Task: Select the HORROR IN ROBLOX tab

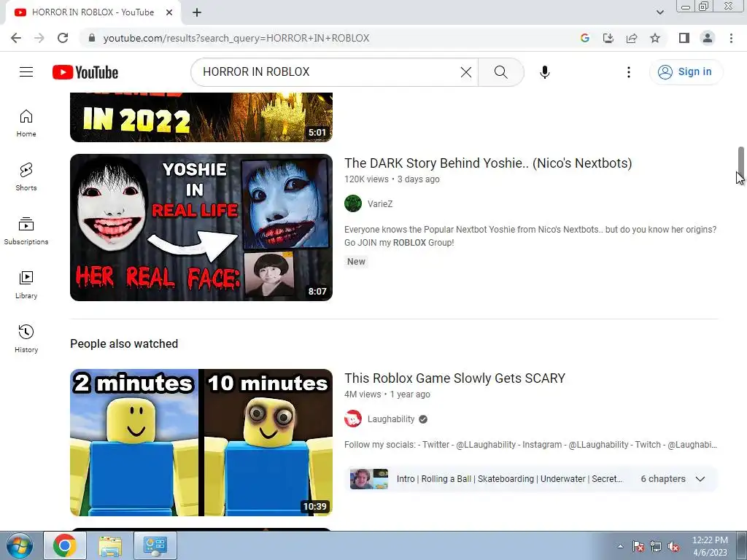Action: 93,12
